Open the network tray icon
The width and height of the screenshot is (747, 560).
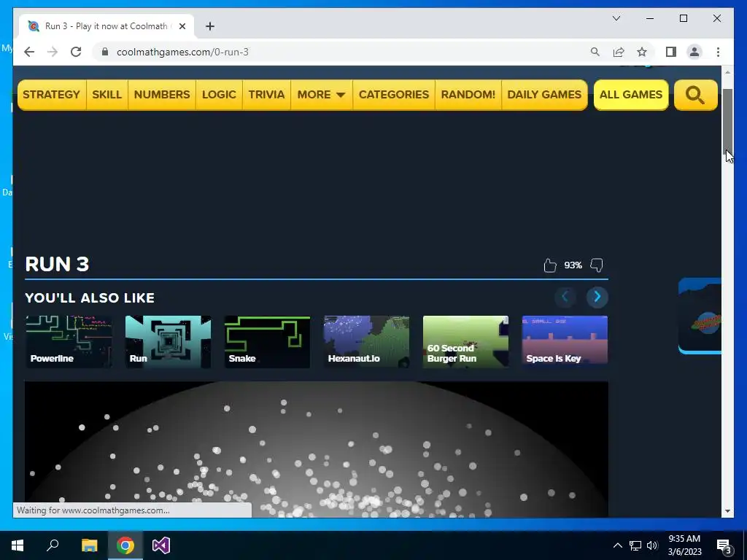point(635,545)
